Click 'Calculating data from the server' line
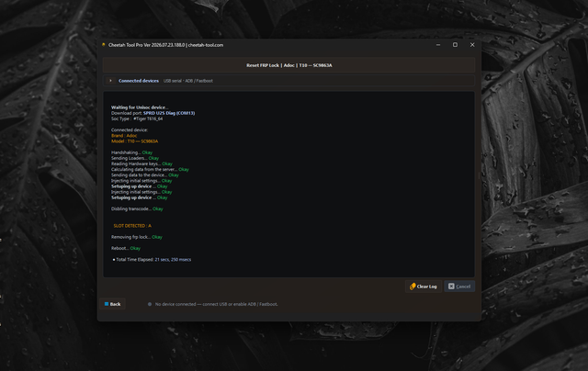This screenshot has width=588, height=371. (150, 169)
